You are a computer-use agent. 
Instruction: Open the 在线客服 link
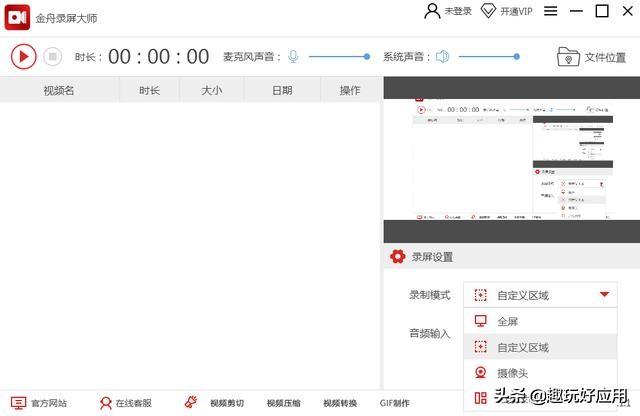[133, 403]
